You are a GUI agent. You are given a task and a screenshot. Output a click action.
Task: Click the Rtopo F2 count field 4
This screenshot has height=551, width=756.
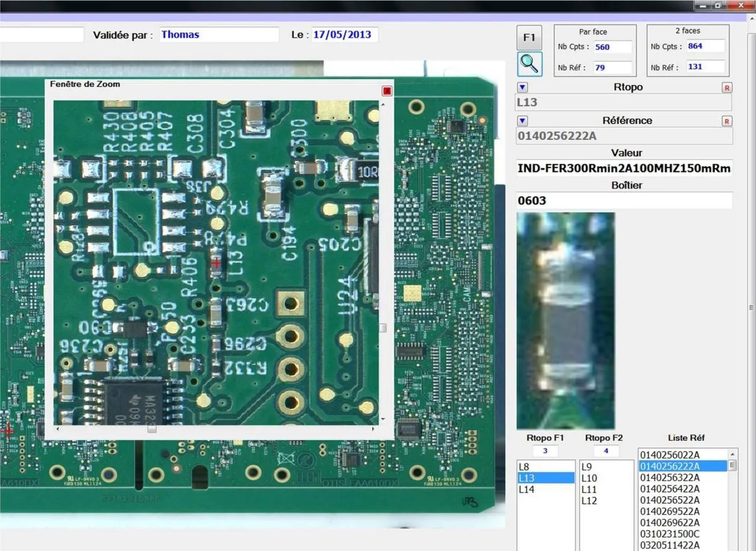(x=606, y=451)
